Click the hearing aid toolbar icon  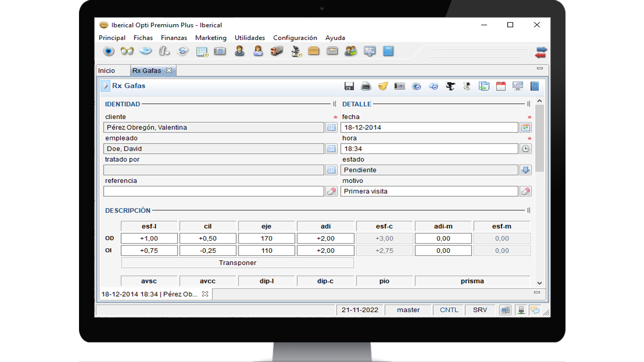164,51
